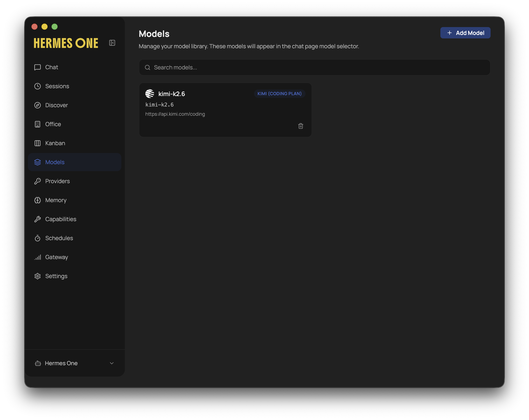Click the search magnifier icon
Screen dimensions: 529x420
point(148,67)
